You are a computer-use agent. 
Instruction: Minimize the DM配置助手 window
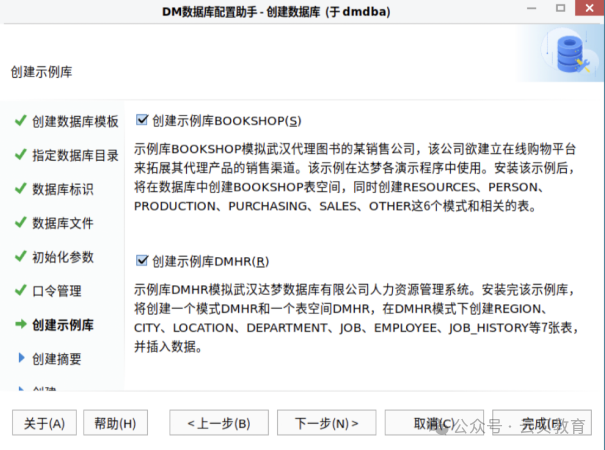click(x=532, y=8)
